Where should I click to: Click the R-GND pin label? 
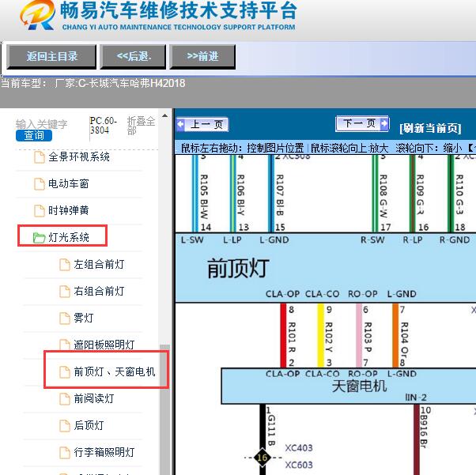point(455,239)
